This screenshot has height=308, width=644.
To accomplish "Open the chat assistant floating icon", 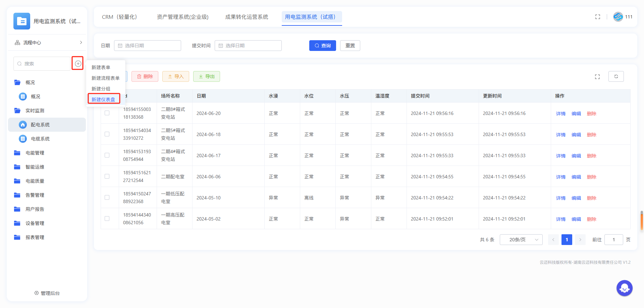I will (624, 288).
